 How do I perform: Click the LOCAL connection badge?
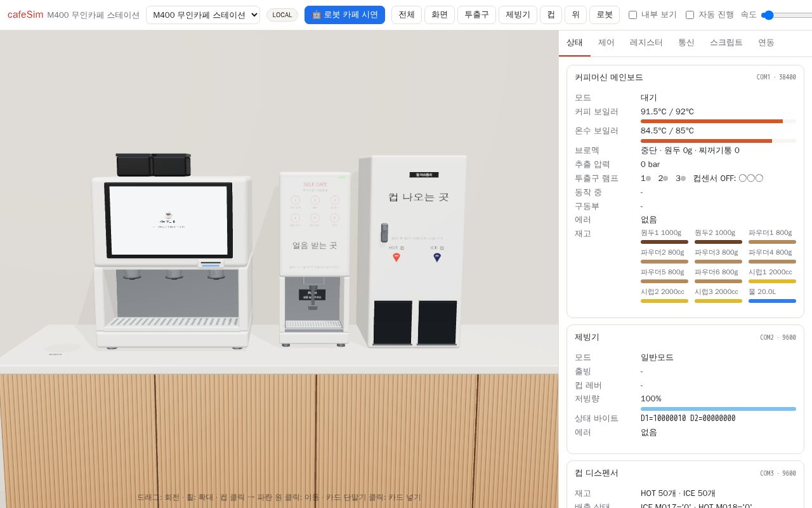pos(282,15)
